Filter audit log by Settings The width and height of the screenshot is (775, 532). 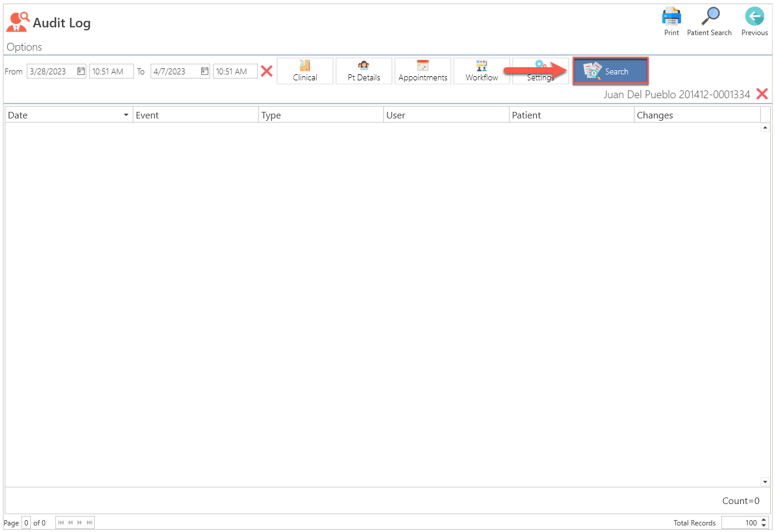point(540,71)
